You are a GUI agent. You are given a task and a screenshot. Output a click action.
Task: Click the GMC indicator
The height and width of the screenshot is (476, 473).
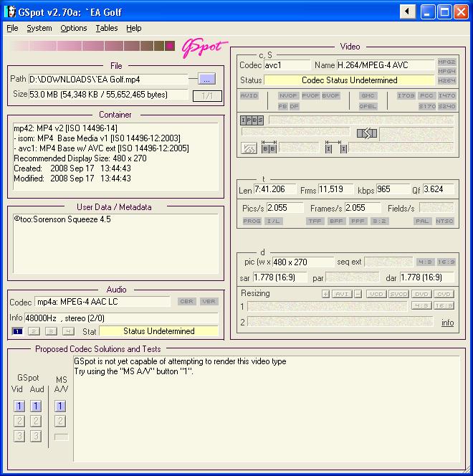pos(368,95)
